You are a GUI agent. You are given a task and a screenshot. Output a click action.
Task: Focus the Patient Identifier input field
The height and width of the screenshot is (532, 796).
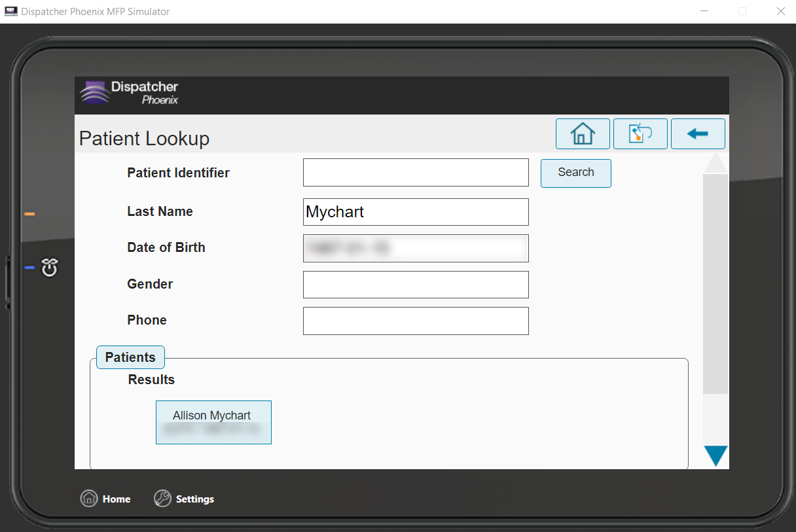point(416,172)
